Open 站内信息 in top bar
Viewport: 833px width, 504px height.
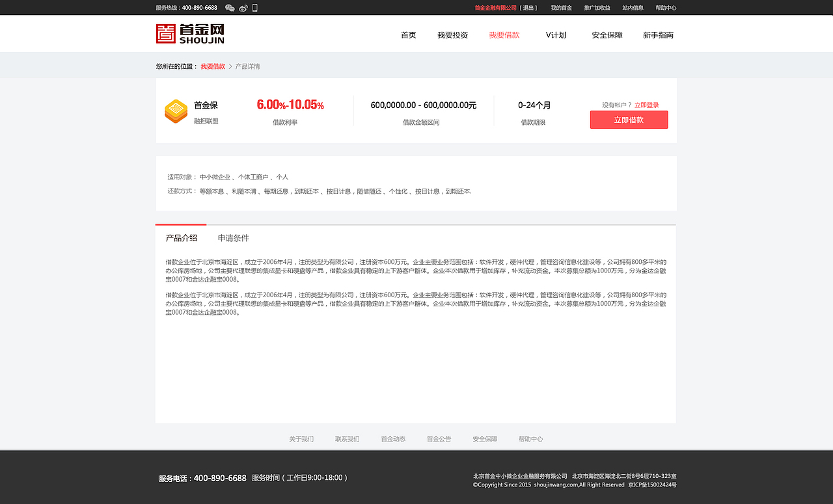click(x=633, y=8)
